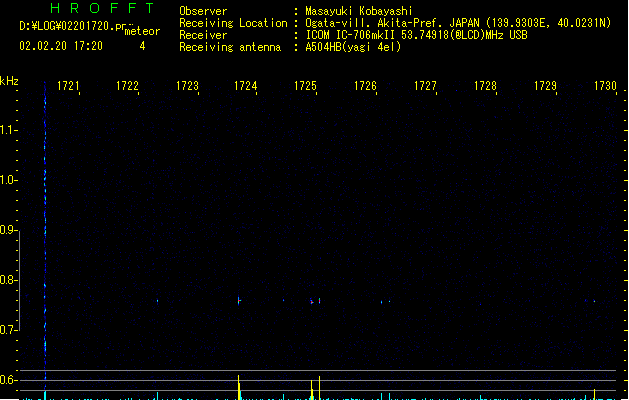The width and height of the screenshot is (629, 400).
Task: Click observer name Masayuki Kobayashi
Action: tap(359, 11)
